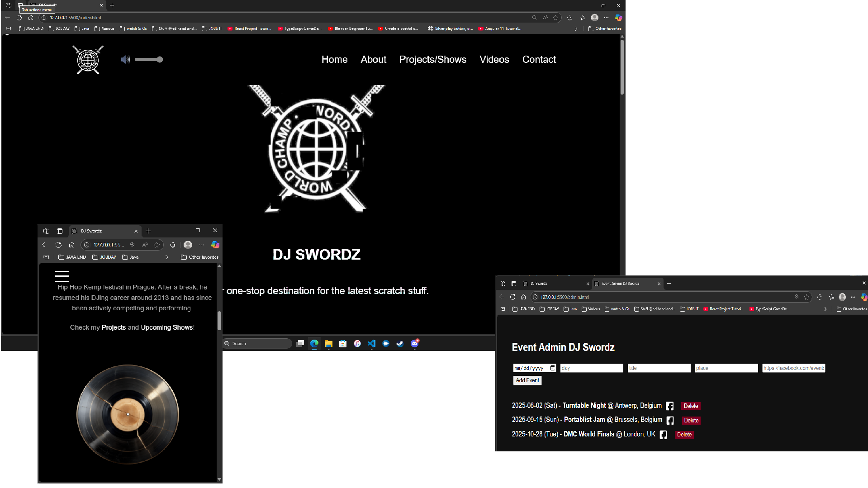This screenshot has height=488, width=868.
Task: Click the Add Event button
Action: [527, 380]
